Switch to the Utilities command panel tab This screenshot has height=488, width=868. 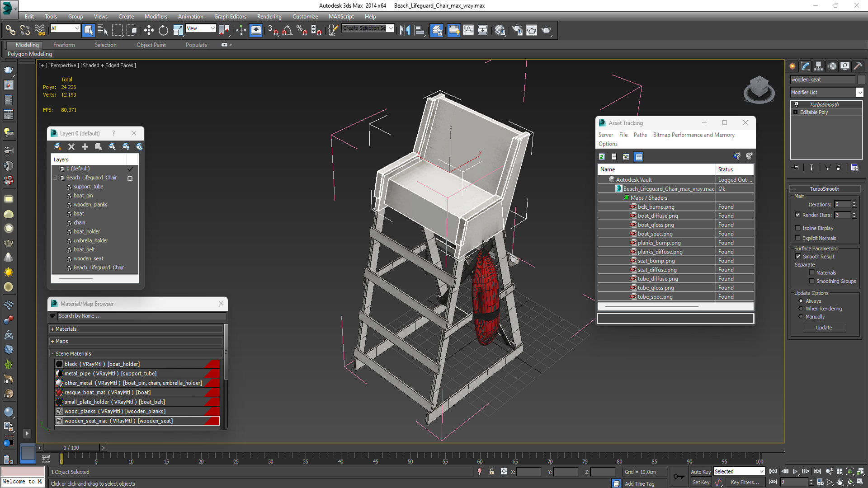coord(858,66)
